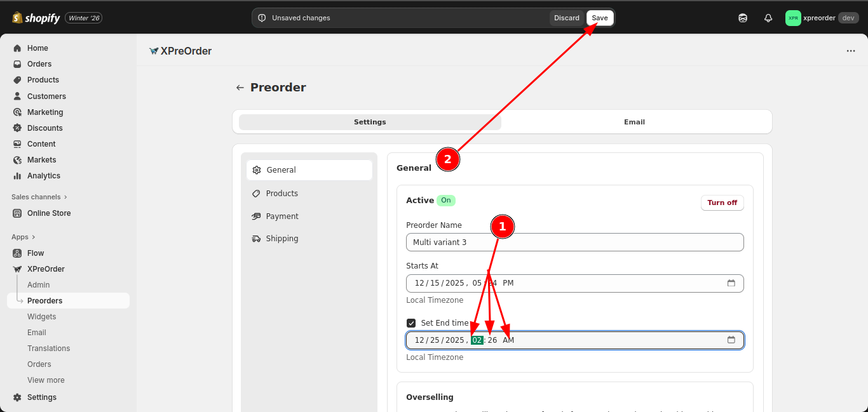Viewport: 868px width, 412px height.
Task: Click the Preorder Name input field
Action: pyautogui.click(x=575, y=242)
